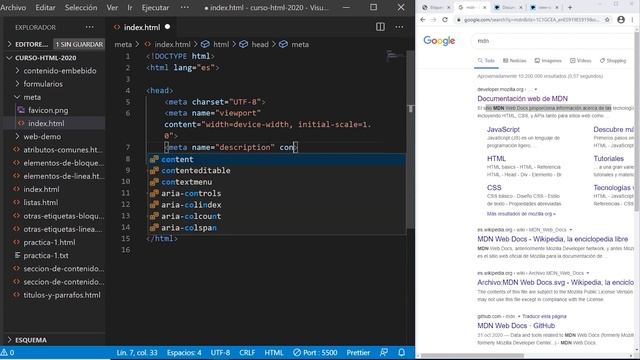Open editor more actions ellipsis
Image resolution: width=640 pixels, height=360 pixels.
coord(399,27)
